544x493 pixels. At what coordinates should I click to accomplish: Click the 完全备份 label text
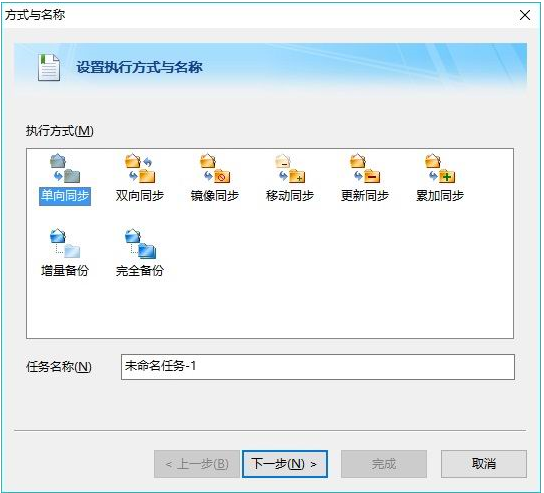click(x=140, y=271)
